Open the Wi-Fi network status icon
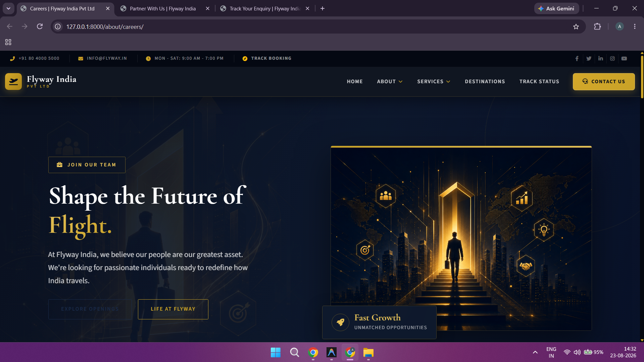This screenshot has height=362, width=644. click(x=567, y=352)
